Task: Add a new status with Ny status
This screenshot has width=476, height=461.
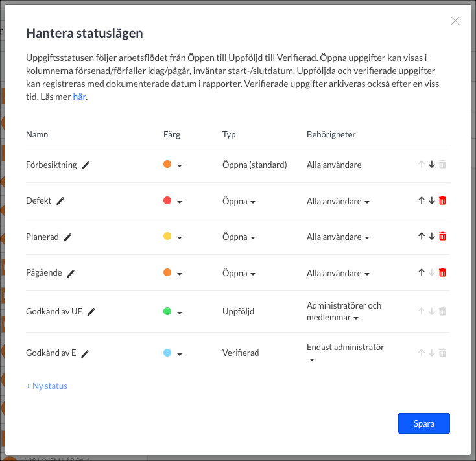Action: click(47, 386)
